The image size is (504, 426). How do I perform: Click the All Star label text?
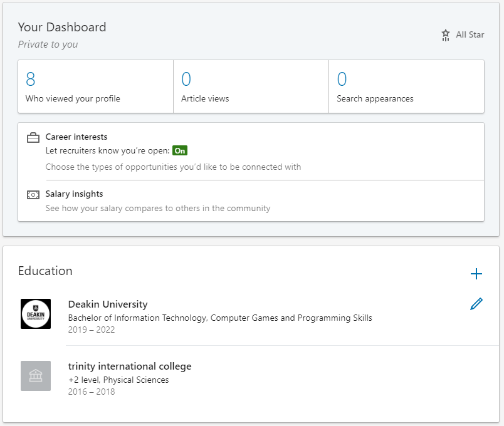point(470,35)
